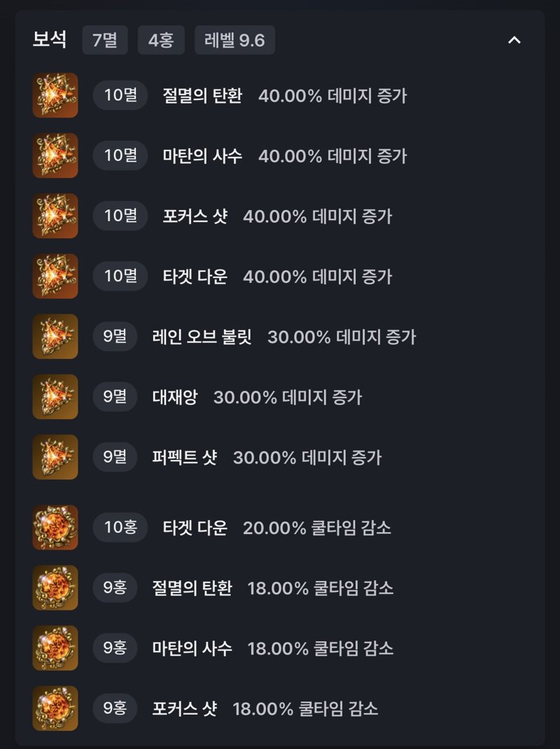This screenshot has width=560, height=749.
Task: Collapse the 보석 section with chevron
Action: point(514,40)
